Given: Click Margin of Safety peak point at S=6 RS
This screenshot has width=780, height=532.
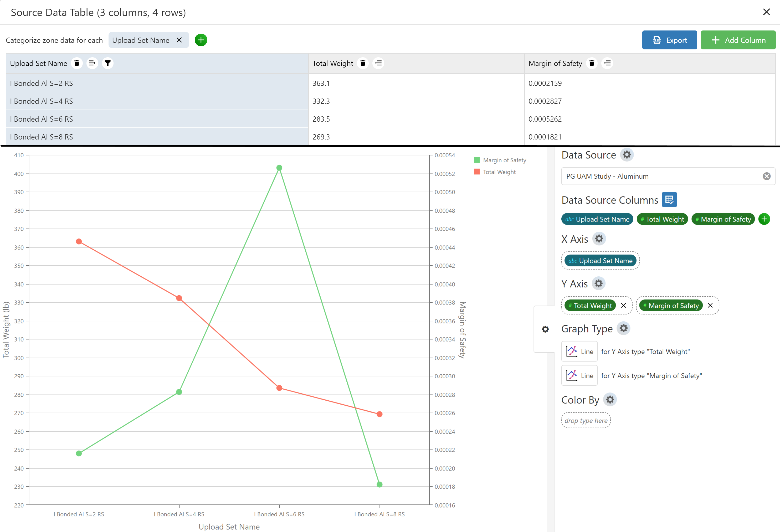Looking at the screenshot, I should coord(279,168).
